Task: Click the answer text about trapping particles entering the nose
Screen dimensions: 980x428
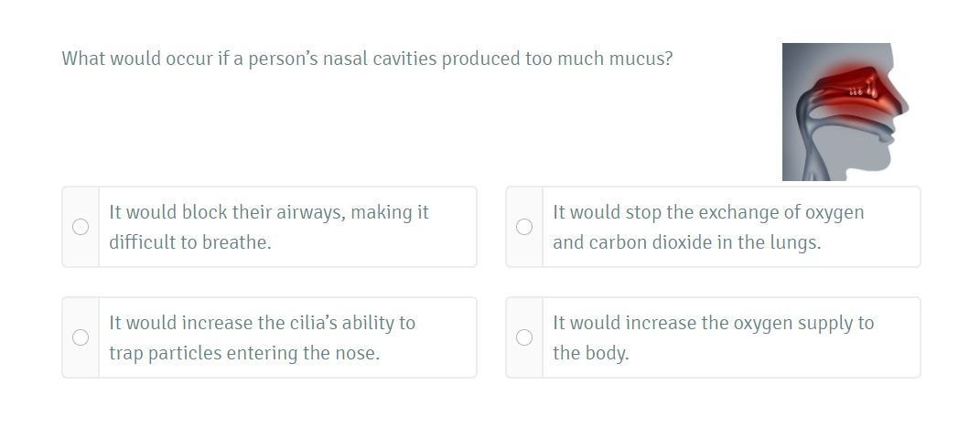Action: tap(262, 337)
